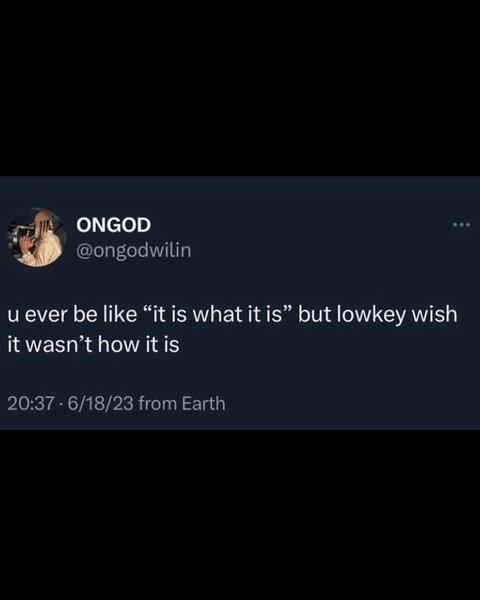Screen dimensions: 480x600
Task: Click the dot separator between time and date
Action: coord(60,404)
